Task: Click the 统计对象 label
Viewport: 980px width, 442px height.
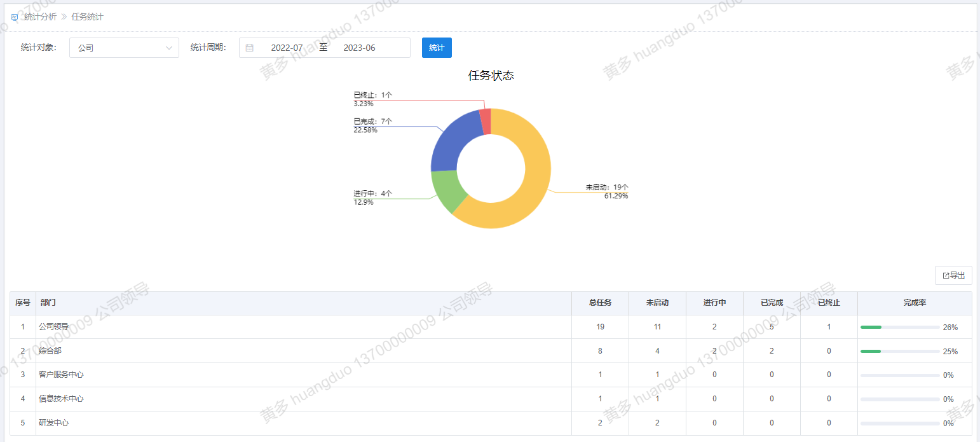Action: pyautogui.click(x=39, y=48)
